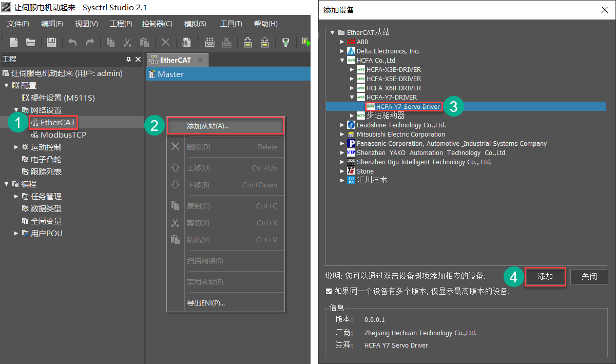Expand the 任务管理 tree node
Screen dimensions: 616x364
click(x=16, y=196)
